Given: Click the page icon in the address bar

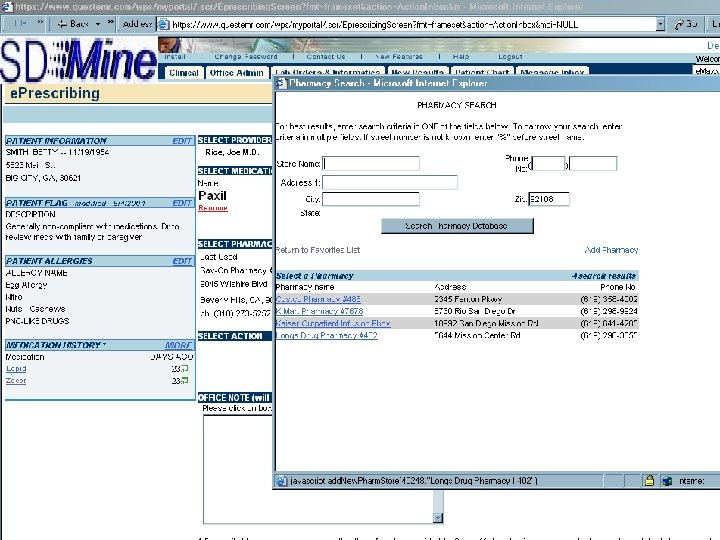Looking at the screenshot, I should coord(163,24).
